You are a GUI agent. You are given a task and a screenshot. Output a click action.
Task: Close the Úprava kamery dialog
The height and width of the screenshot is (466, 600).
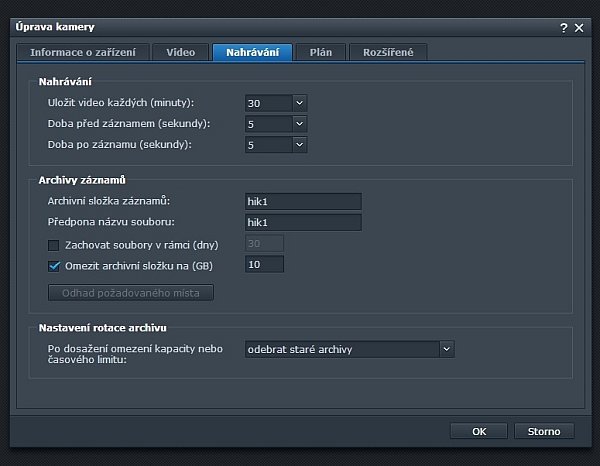(x=579, y=28)
